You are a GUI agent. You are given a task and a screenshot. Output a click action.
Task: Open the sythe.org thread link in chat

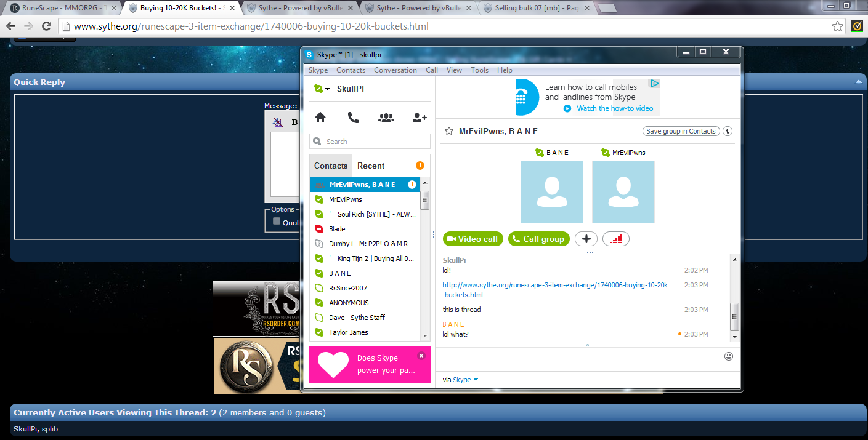(x=555, y=290)
